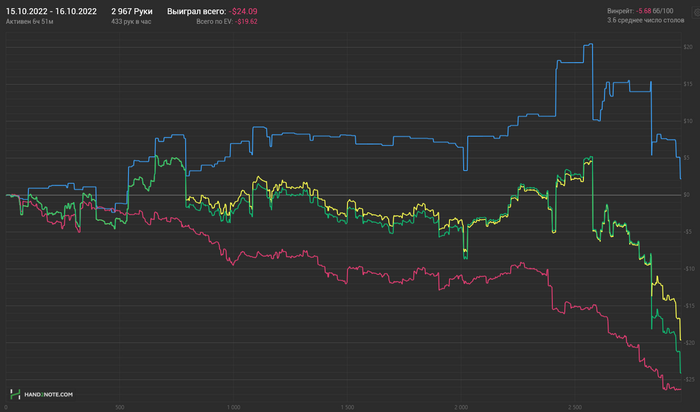The width and height of the screenshot is (700, 412).
Task: Click the 2 000 x-axis tick label
Action: click(461, 407)
